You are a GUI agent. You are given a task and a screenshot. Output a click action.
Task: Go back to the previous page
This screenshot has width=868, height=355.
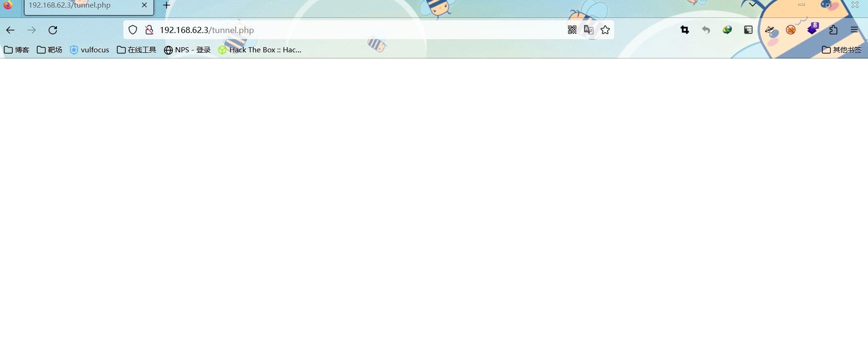pos(10,30)
